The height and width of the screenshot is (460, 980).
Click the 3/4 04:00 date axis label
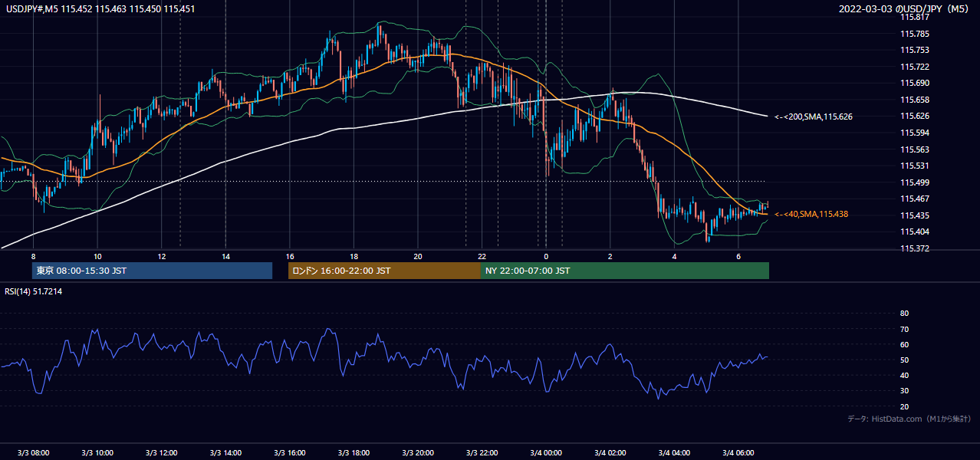pyautogui.click(x=674, y=452)
